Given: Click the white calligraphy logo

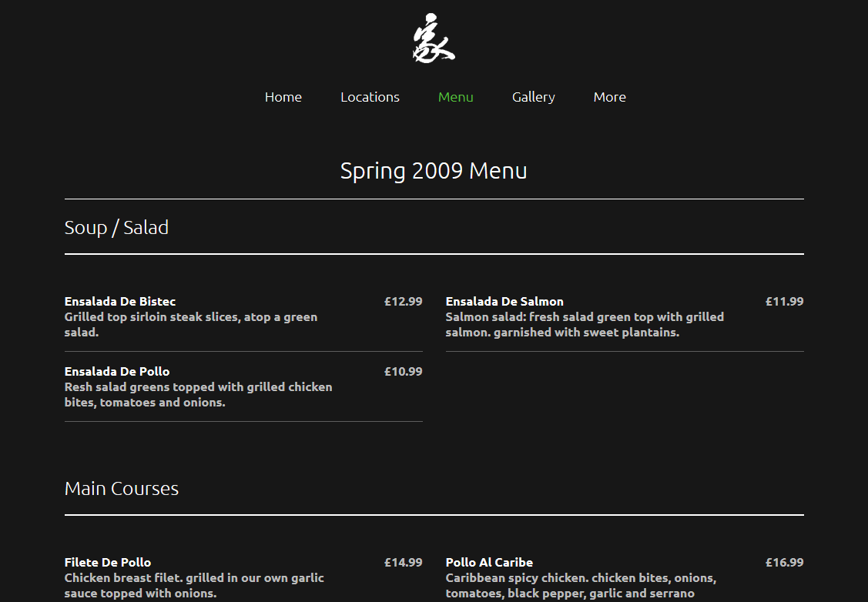Looking at the screenshot, I should pyautogui.click(x=434, y=38).
